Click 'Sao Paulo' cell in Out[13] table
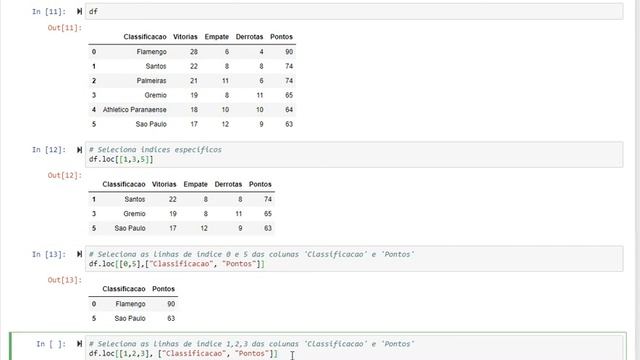The height and width of the screenshot is (360, 640). pyautogui.click(x=130, y=318)
